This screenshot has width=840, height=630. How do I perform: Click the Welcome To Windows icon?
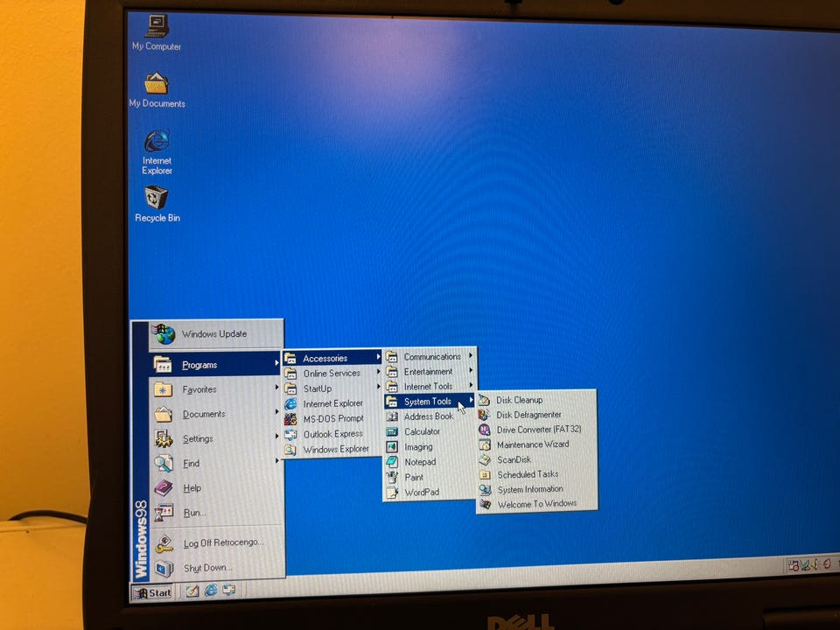point(486,505)
